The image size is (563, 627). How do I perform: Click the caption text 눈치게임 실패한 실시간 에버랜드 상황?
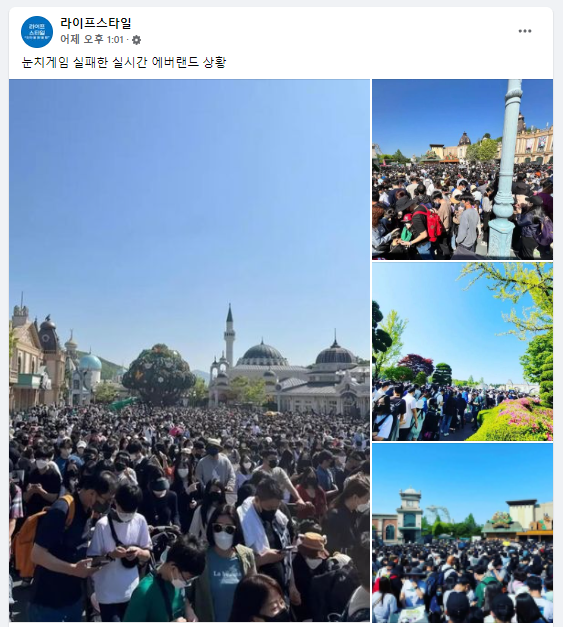pos(124,62)
